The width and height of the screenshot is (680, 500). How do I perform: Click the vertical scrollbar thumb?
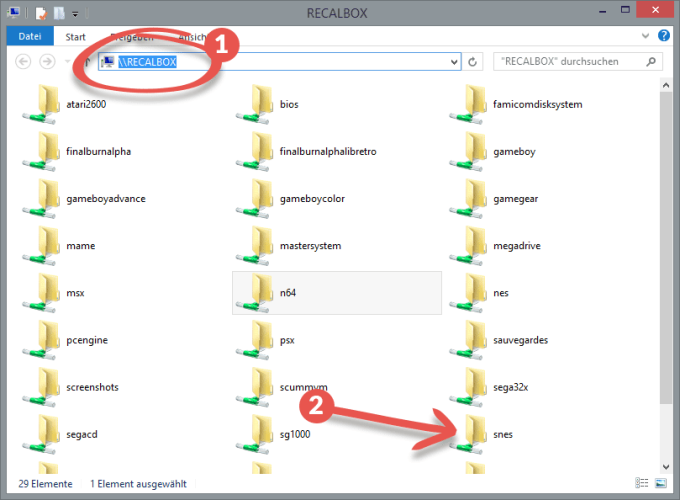point(666,248)
